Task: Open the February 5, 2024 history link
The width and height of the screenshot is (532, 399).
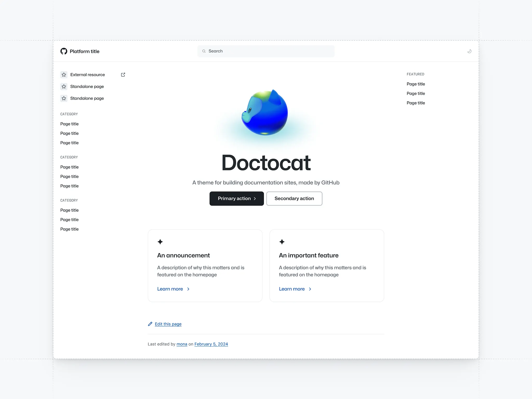Action: (211, 344)
